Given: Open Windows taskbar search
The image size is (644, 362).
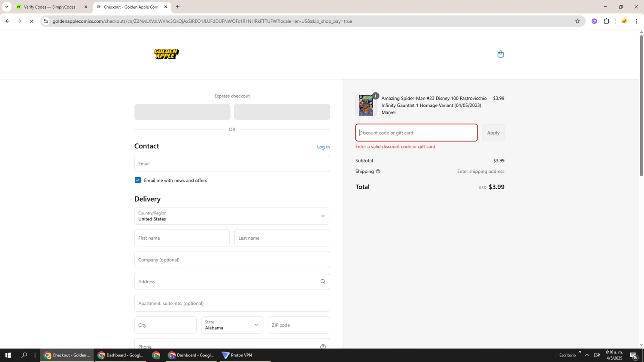Looking at the screenshot, I should [24, 355].
